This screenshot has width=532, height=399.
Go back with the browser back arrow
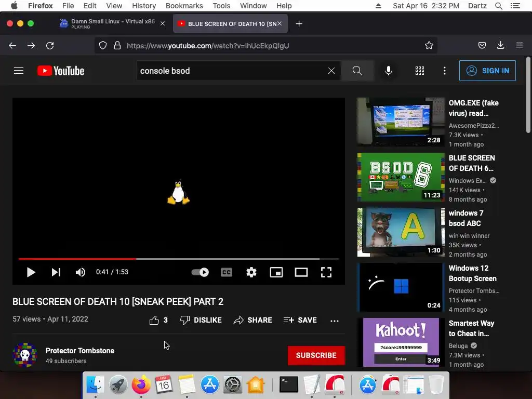click(12, 46)
